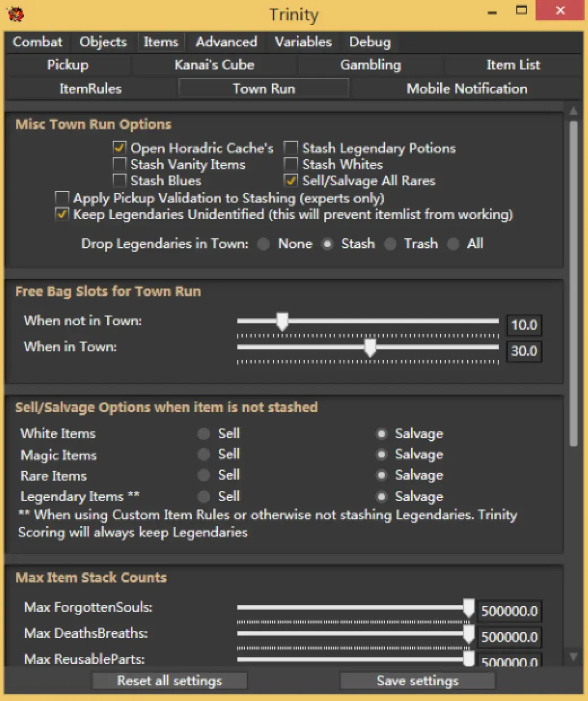Toggle Keep Legendaries Unidentified checkbox

click(62, 215)
